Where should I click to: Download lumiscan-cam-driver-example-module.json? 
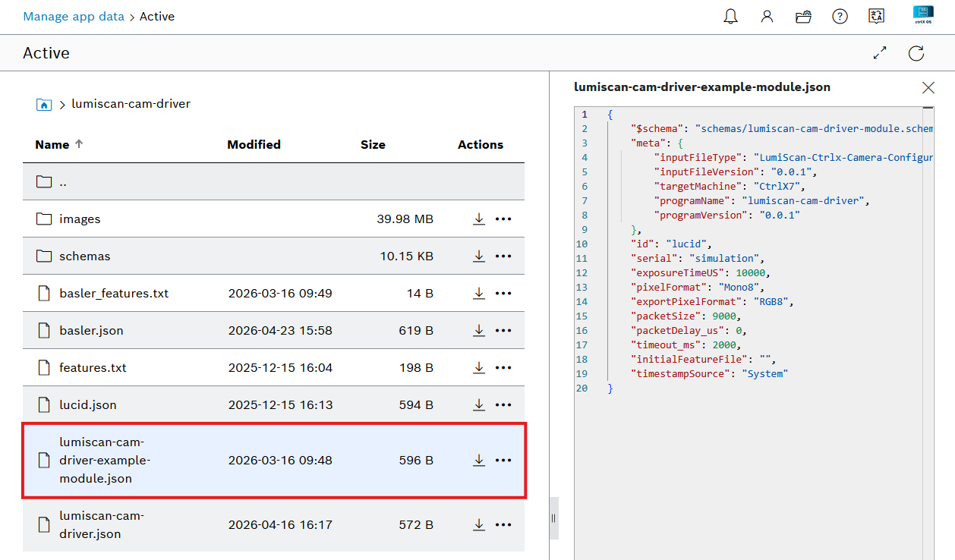tap(479, 461)
